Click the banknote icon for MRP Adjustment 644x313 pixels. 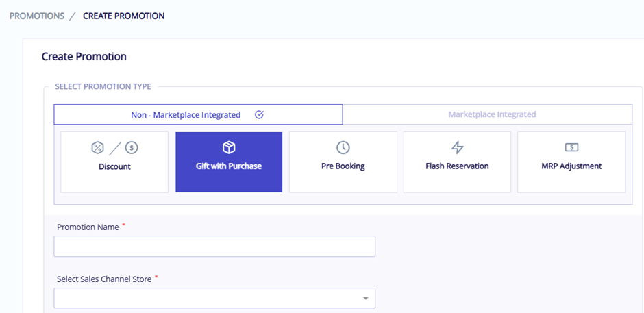pos(571,147)
